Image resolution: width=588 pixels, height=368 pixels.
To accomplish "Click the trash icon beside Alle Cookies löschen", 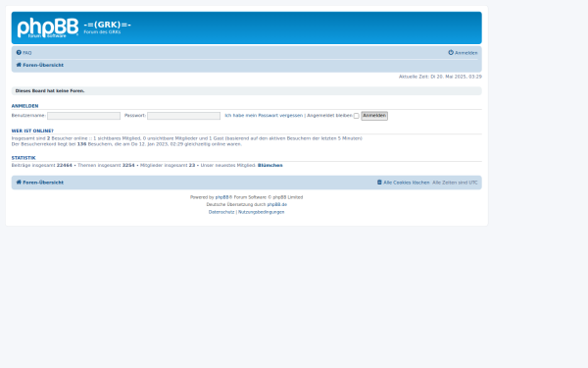I will pyautogui.click(x=379, y=183).
